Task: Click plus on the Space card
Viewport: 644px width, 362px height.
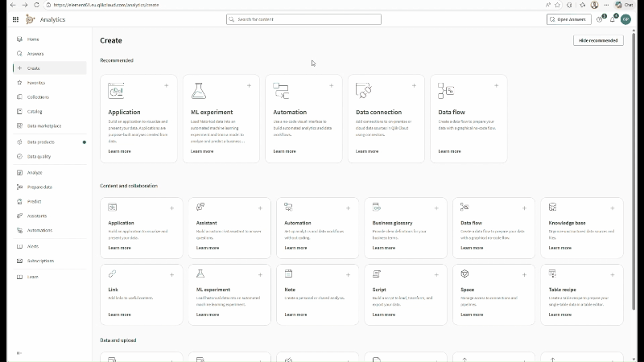Action: [x=524, y=274]
